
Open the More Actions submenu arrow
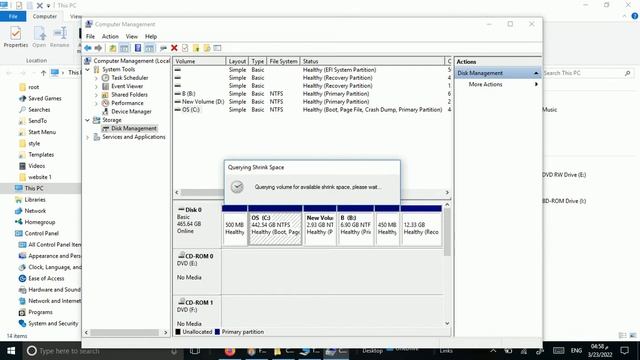pyautogui.click(x=536, y=84)
